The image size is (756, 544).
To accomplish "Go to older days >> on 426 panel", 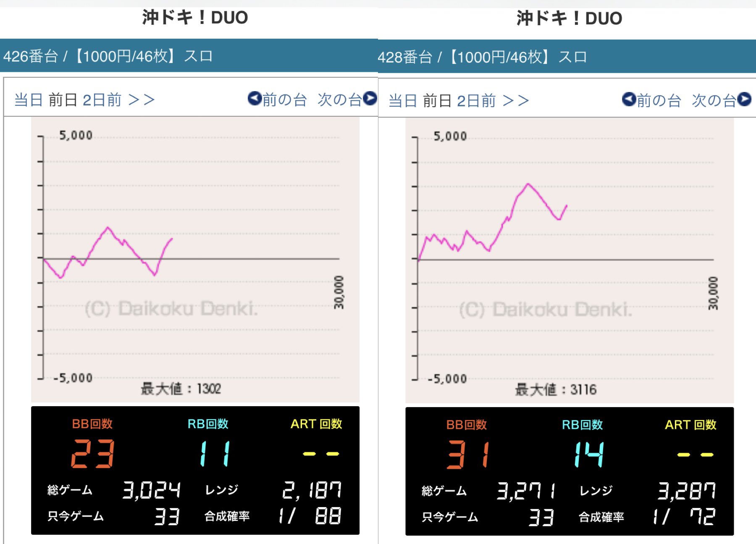I will point(142,100).
